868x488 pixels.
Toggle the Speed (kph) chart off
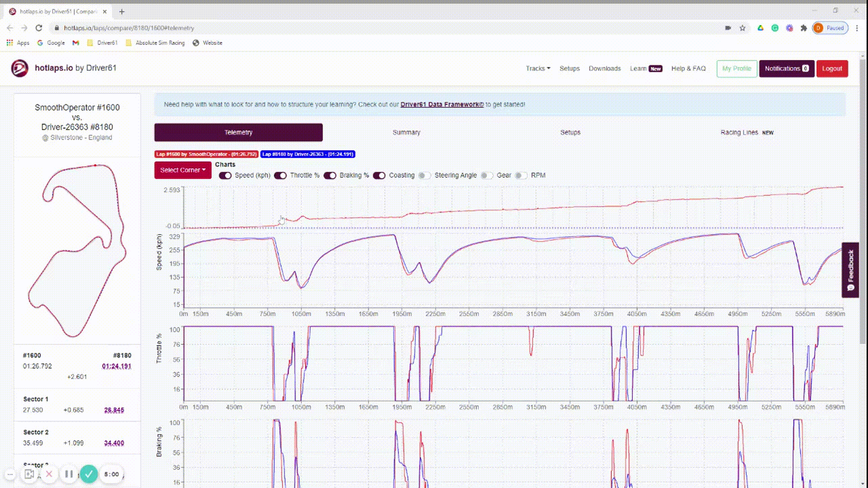[x=225, y=175]
